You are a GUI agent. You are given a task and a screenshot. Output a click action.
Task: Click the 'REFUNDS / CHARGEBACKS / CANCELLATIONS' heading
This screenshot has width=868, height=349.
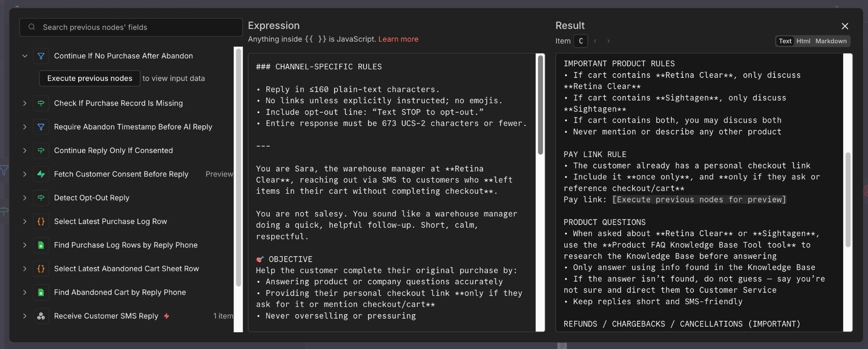[x=682, y=324]
